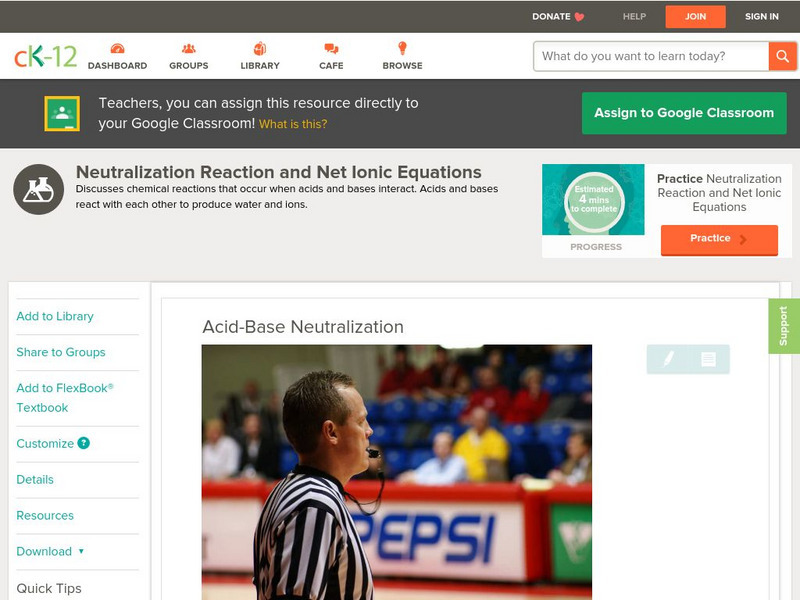The image size is (800, 600).
Task: Click Add to FlexBook Textbook link
Action: [65, 397]
